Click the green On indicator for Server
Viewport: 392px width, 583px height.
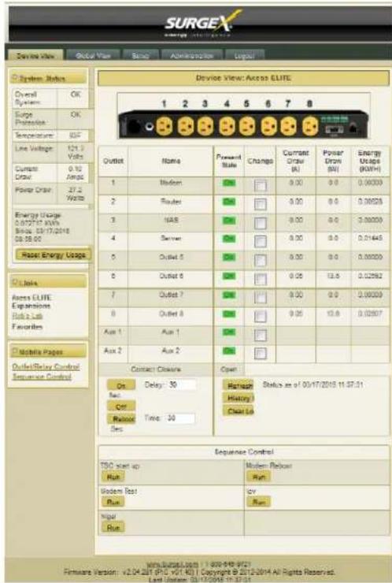[x=229, y=239]
